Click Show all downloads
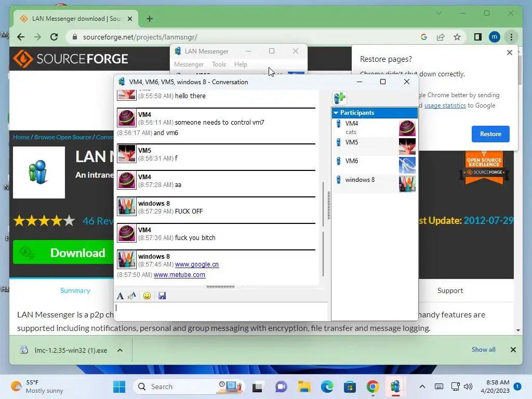 point(483,350)
